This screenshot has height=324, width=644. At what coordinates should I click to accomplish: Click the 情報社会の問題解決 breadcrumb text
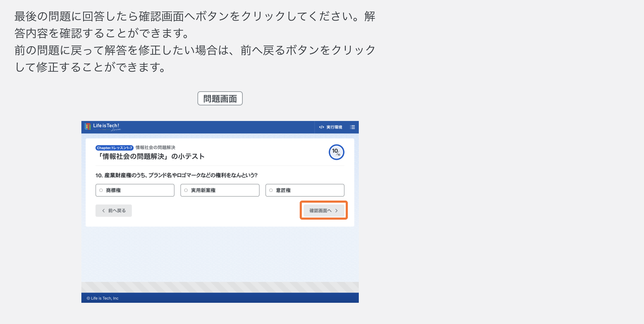155,147
